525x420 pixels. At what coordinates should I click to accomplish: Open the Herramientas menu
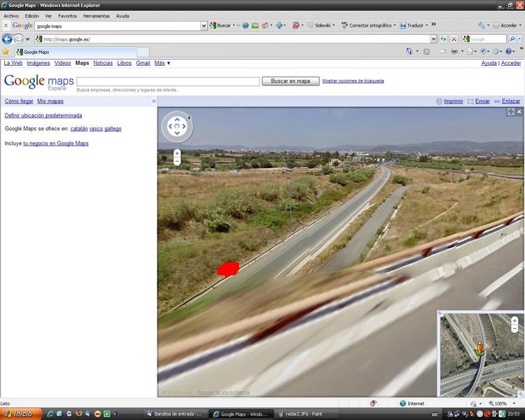pos(96,15)
